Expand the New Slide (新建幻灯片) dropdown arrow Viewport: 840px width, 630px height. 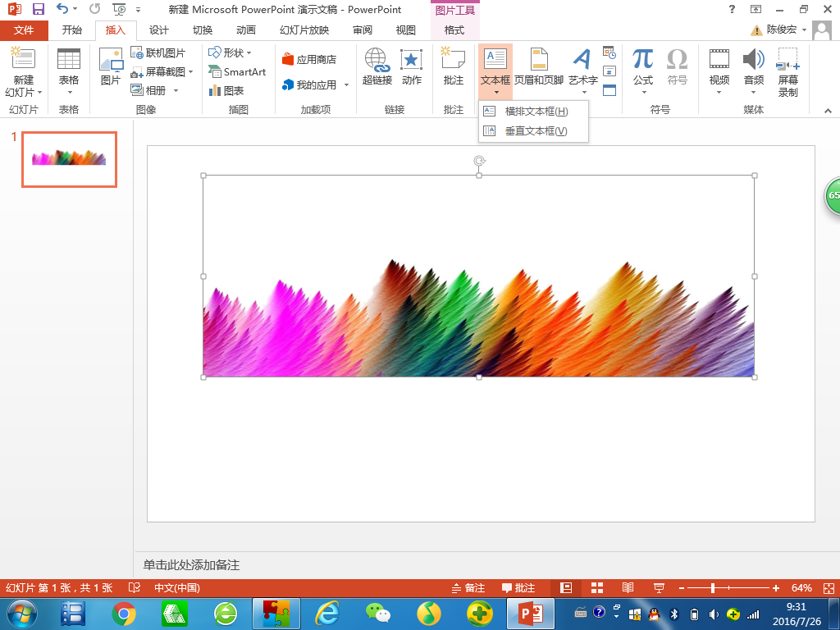pyautogui.click(x=39, y=92)
